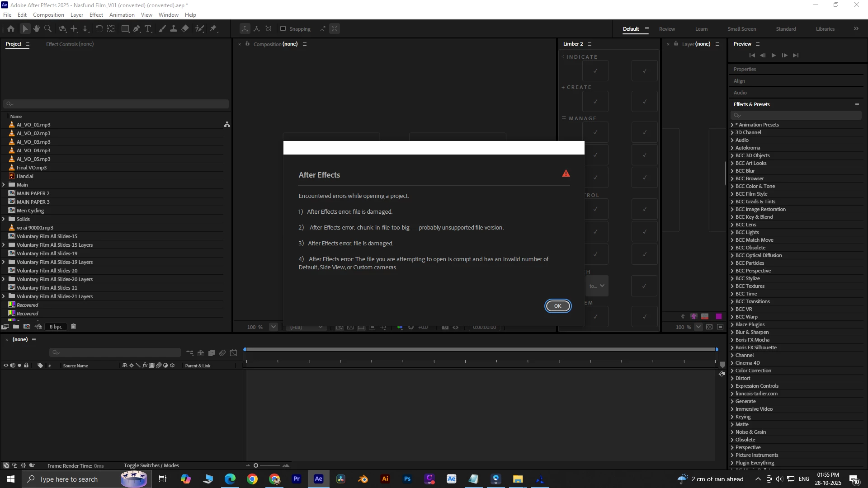
Task: Select the Hand tool
Action: tap(37, 28)
